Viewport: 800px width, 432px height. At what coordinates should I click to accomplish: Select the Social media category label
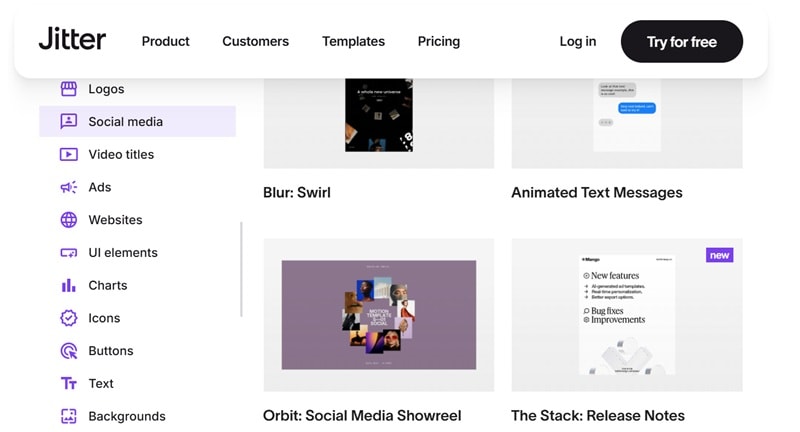click(126, 121)
